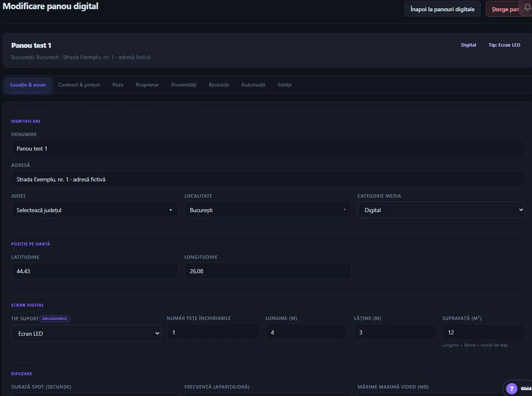
Task: Click the Obligatoriu badge next to Tip suport
Action: point(55,319)
